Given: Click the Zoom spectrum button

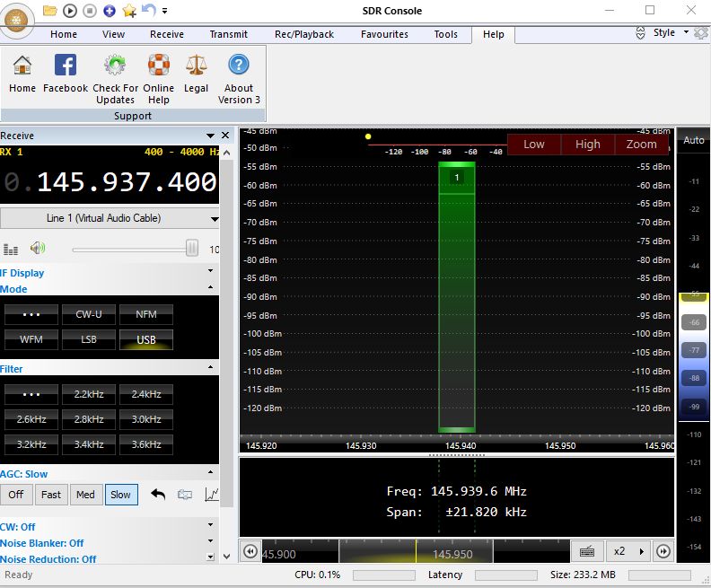Looking at the screenshot, I should 641,145.
